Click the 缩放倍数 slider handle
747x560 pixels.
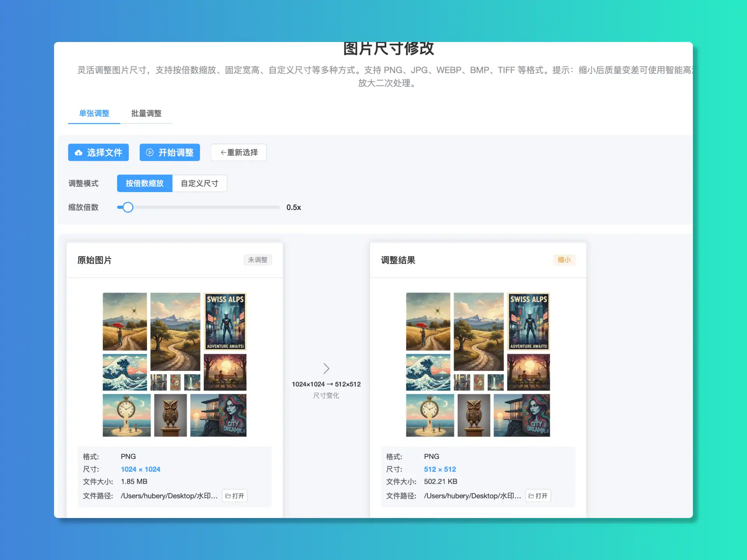point(128,207)
